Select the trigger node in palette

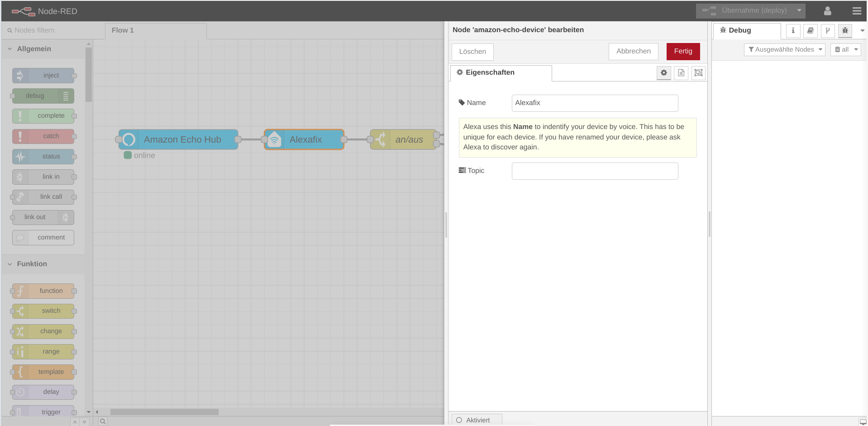pyautogui.click(x=43, y=411)
